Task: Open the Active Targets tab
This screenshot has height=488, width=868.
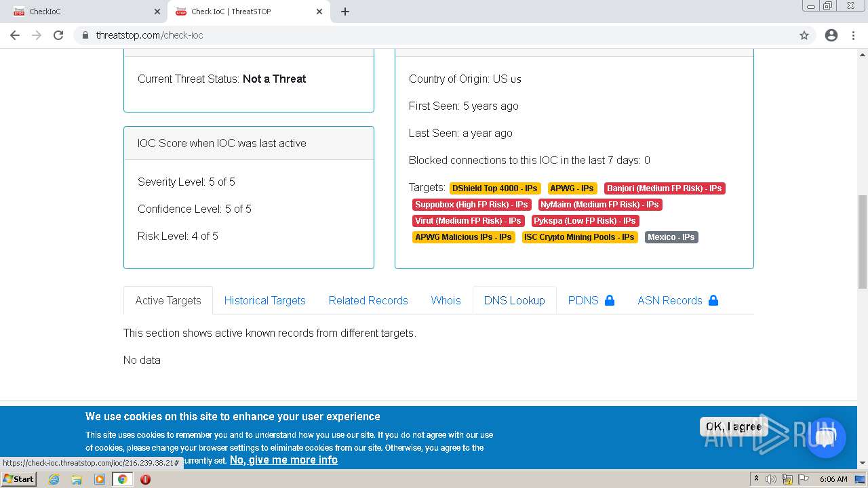Action: (x=168, y=300)
